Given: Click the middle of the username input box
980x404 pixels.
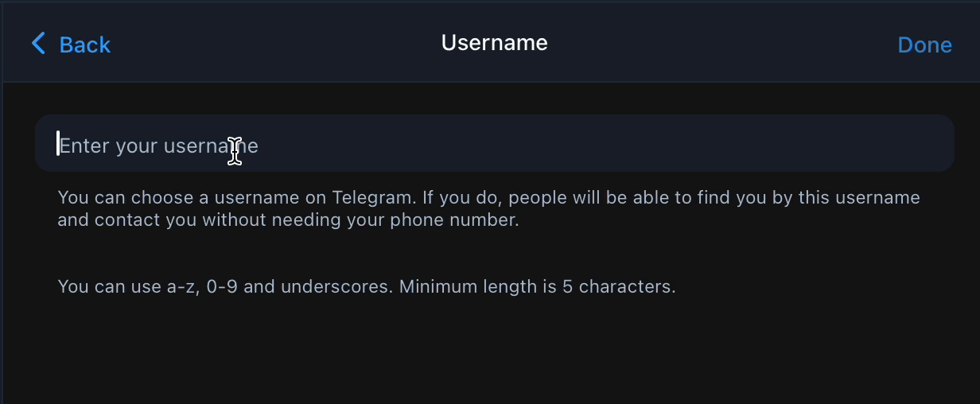Looking at the screenshot, I should click(493, 144).
